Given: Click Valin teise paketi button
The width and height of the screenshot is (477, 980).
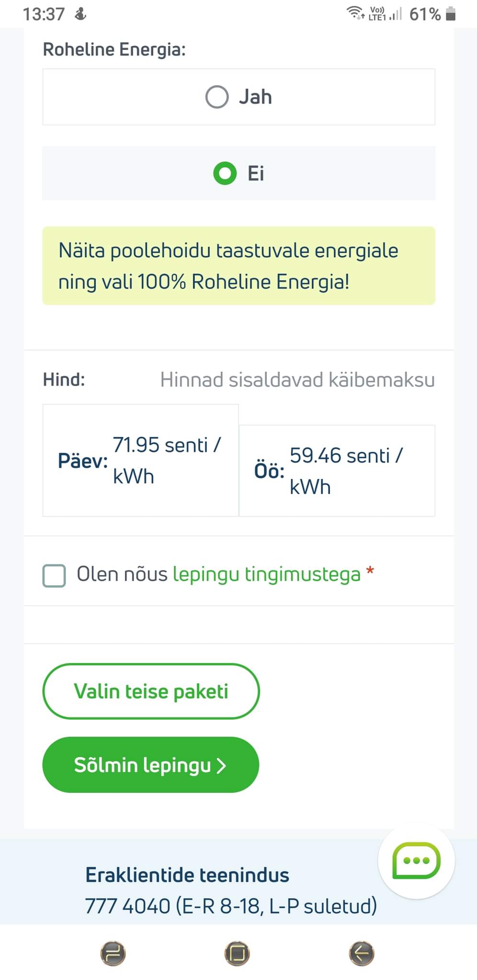Looking at the screenshot, I should point(151,691).
